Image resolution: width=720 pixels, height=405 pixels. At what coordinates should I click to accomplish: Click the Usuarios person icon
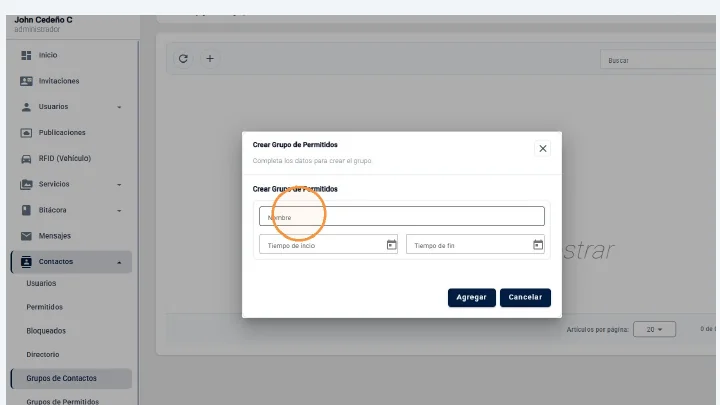tap(26, 107)
